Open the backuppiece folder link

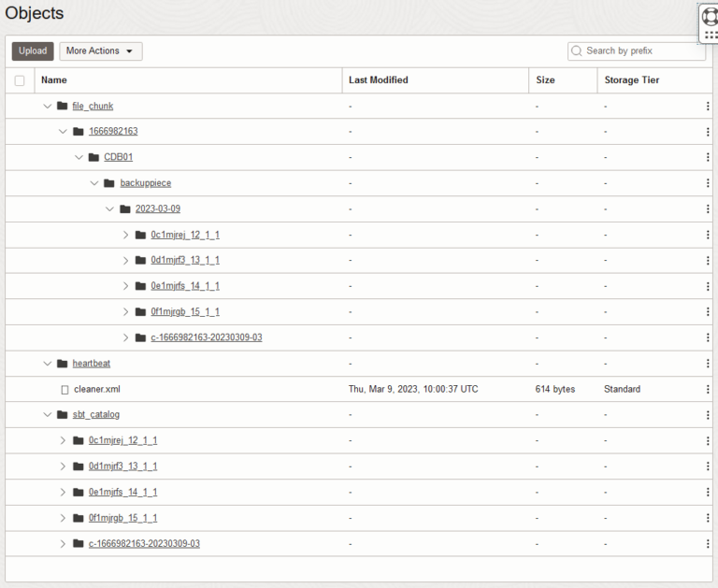pos(145,183)
